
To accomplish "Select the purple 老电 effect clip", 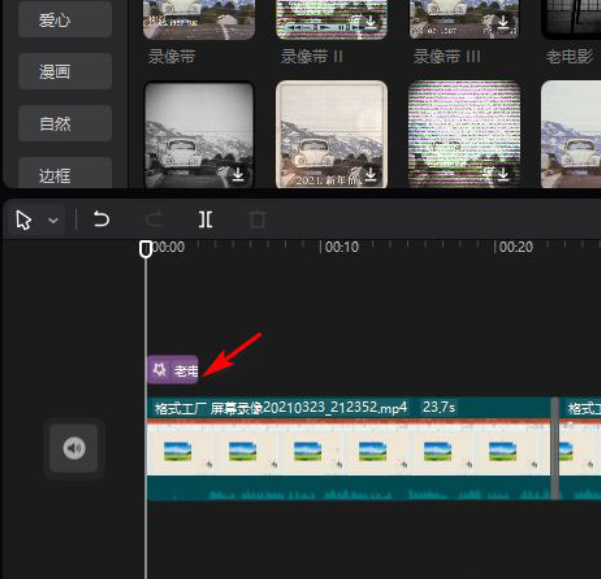I will 173,370.
